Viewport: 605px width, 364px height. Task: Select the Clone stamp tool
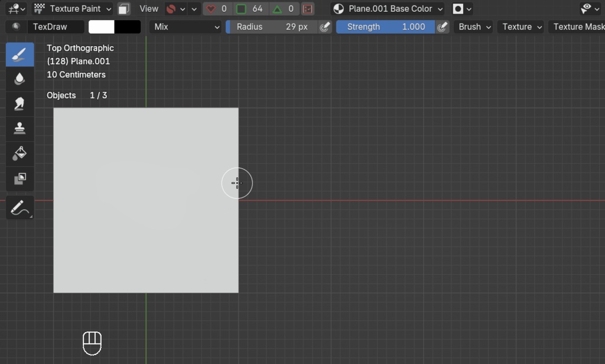(x=19, y=128)
